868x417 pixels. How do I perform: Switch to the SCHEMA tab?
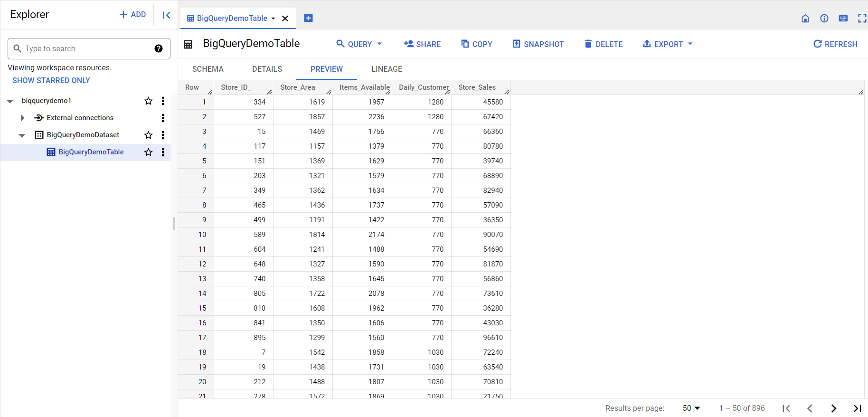click(208, 69)
